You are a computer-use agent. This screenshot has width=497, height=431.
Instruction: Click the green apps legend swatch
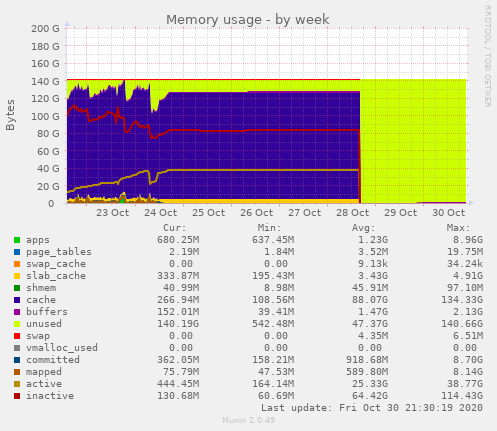click(17, 240)
